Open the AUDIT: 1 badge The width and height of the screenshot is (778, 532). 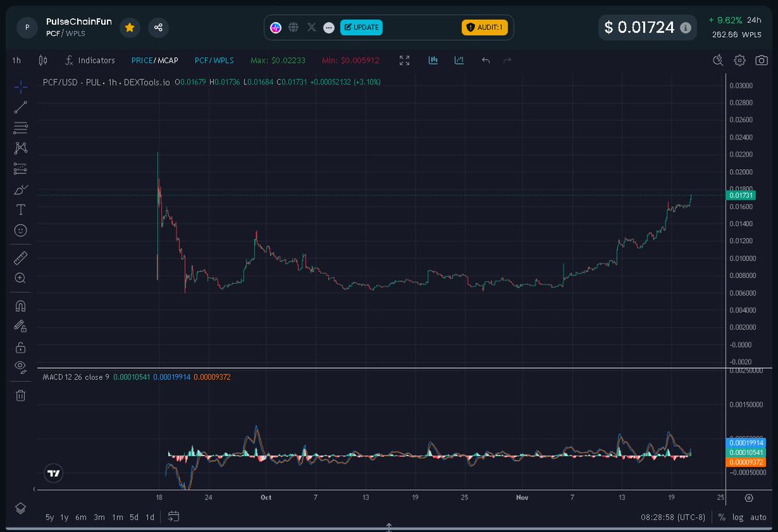click(x=485, y=27)
